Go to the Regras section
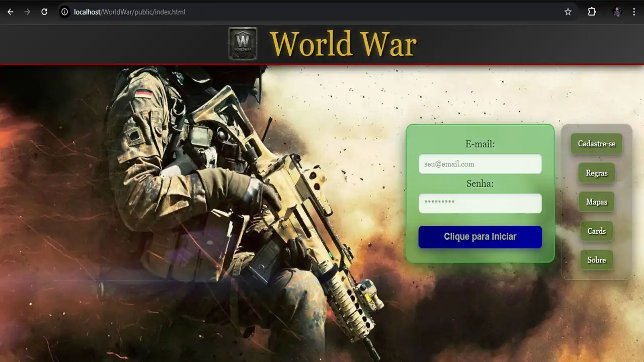Image resolution: width=644 pixels, height=362 pixels. point(596,173)
